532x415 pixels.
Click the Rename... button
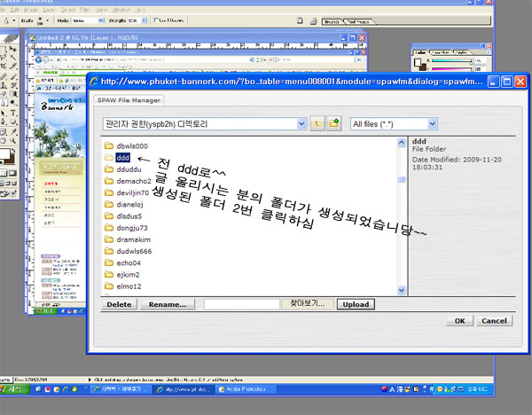[167, 304]
